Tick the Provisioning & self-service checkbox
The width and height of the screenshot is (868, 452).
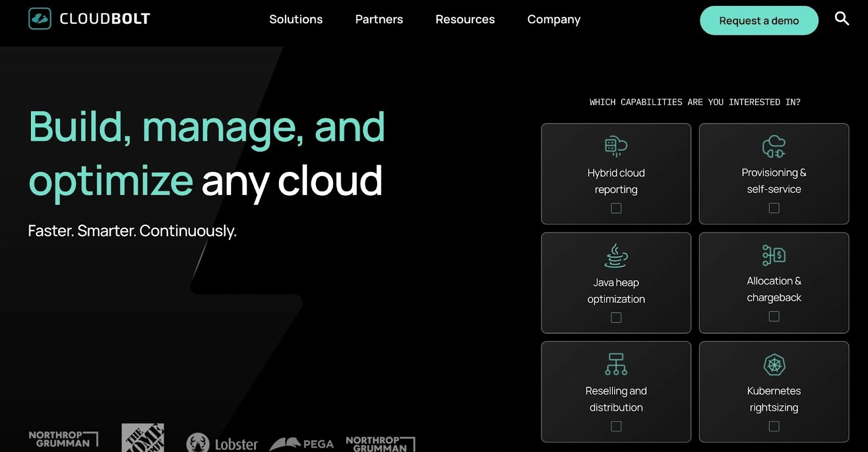[x=774, y=208]
